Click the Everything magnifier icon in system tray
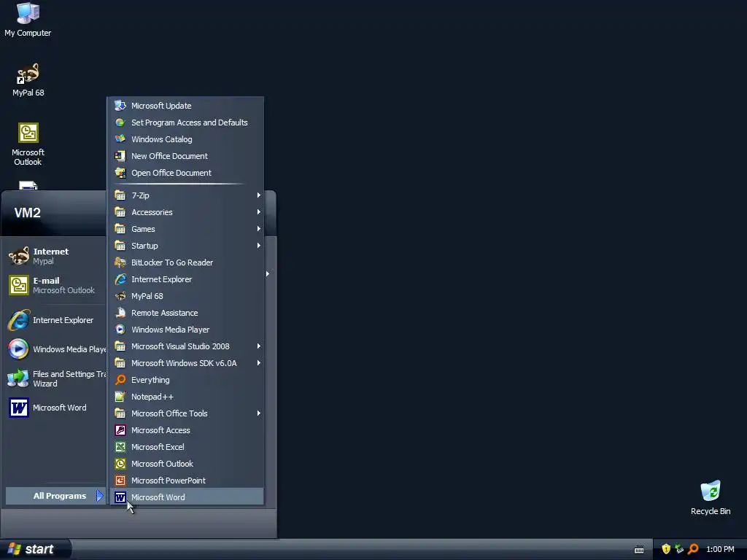This screenshot has height=560, width=747. [x=693, y=549]
